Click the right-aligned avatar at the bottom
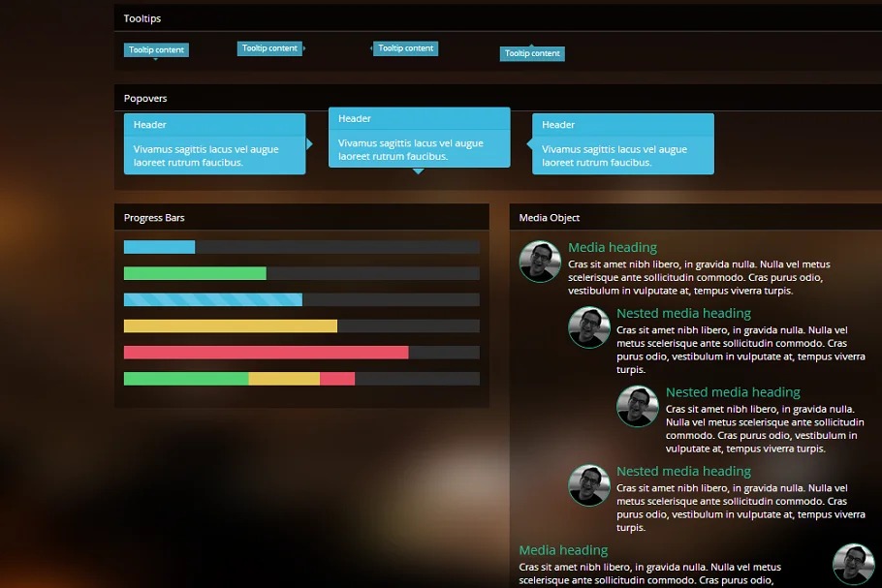 pos(854,564)
